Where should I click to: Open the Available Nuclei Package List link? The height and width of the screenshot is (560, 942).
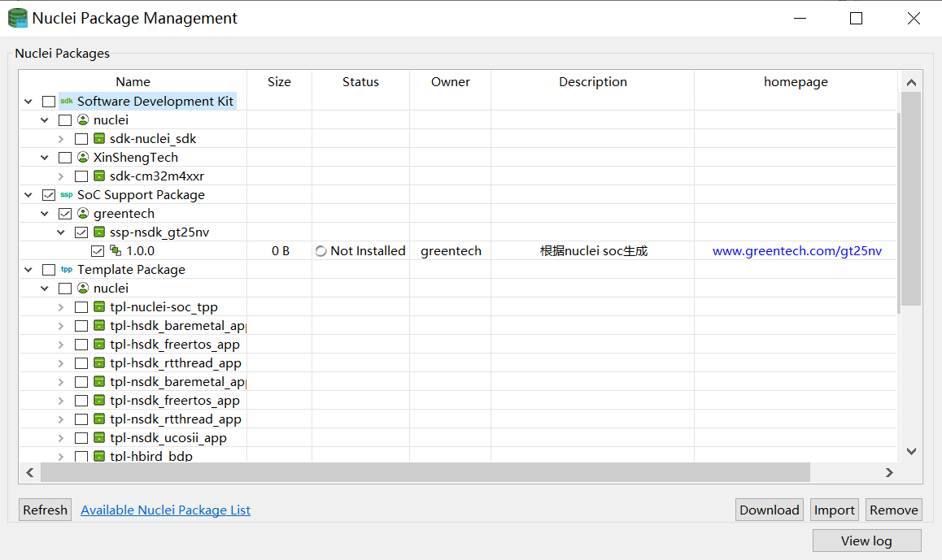coord(166,510)
